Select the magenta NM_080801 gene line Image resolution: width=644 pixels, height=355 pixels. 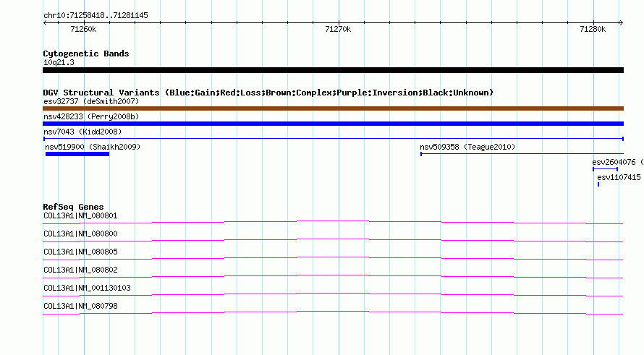pyautogui.click(x=333, y=223)
